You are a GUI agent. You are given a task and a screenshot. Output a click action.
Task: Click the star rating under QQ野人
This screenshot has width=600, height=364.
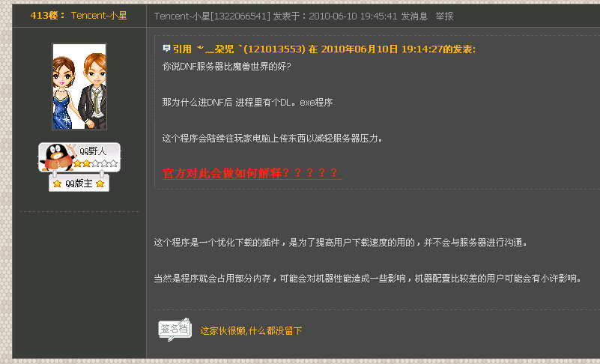(x=96, y=163)
